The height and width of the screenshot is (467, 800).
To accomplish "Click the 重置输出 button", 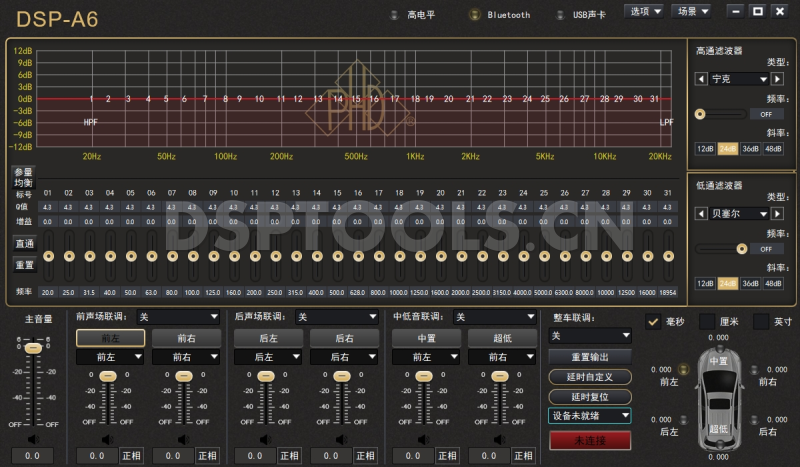I will [x=590, y=357].
